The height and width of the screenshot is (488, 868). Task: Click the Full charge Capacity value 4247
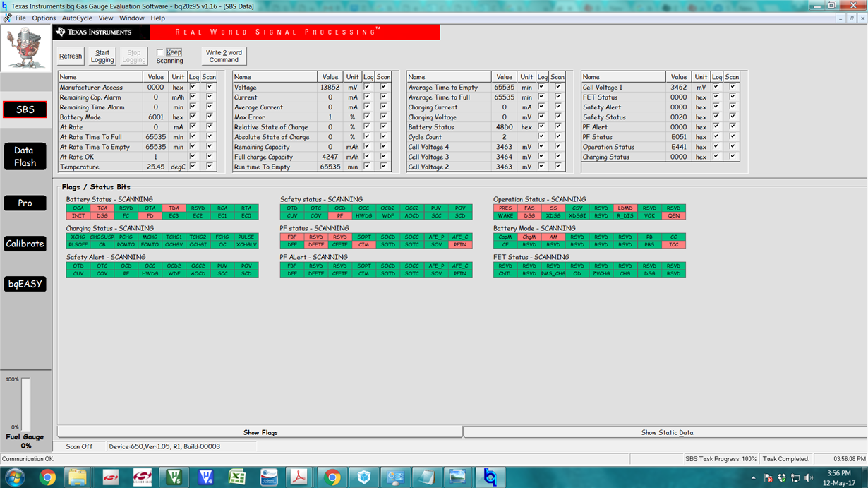(x=330, y=157)
